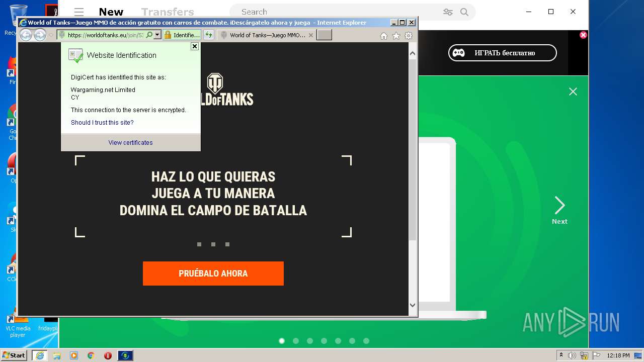Switch to the New tab

[x=111, y=12]
